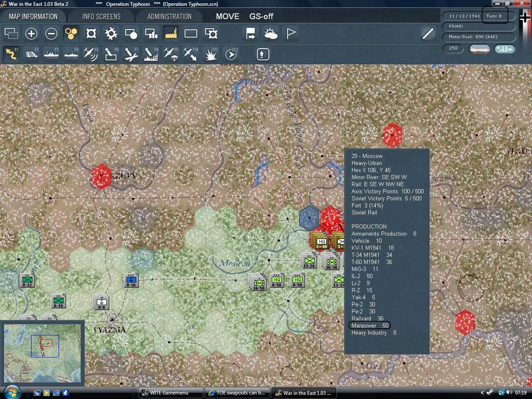
Task: Click the GS-off status label
Action: [261, 17]
